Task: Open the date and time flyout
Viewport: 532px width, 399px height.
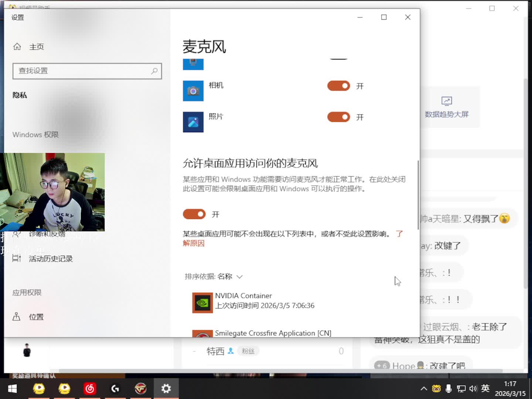Action: [x=510, y=388]
